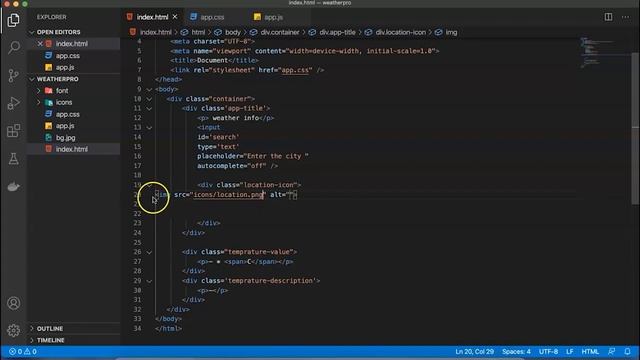The width and height of the screenshot is (640, 360).
Task: Open the Source Control view
Action: point(13,76)
